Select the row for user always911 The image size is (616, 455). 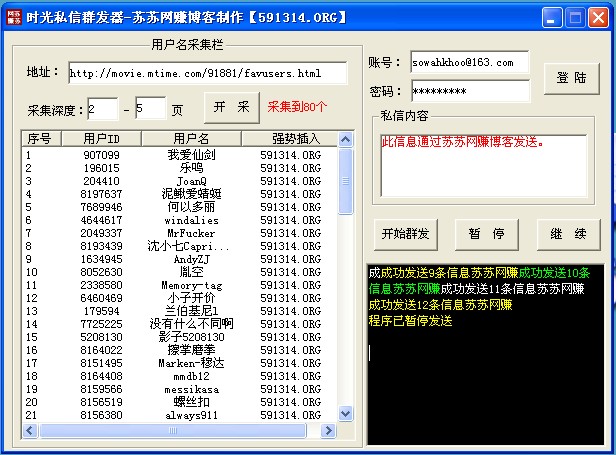pos(180,415)
